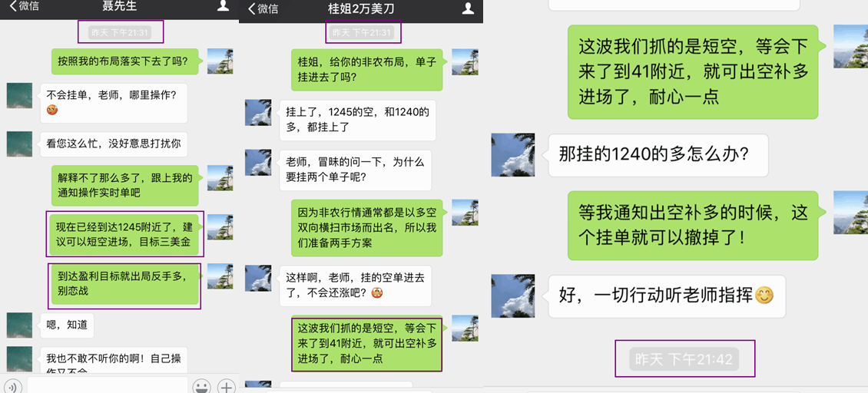Tap the 昨天 下午21:42 timestamp label
Image resolution: width=868 pixels, height=393 pixels.
[x=684, y=359]
